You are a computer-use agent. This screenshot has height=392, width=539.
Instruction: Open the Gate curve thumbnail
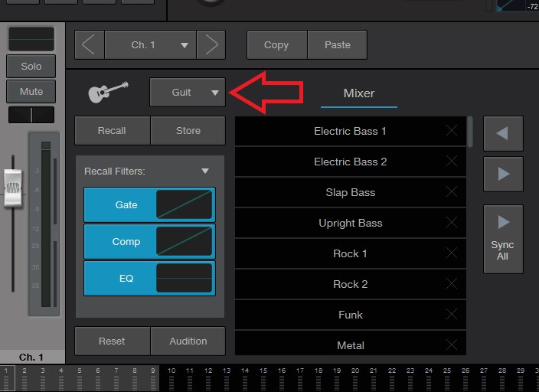(x=185, y=204)
